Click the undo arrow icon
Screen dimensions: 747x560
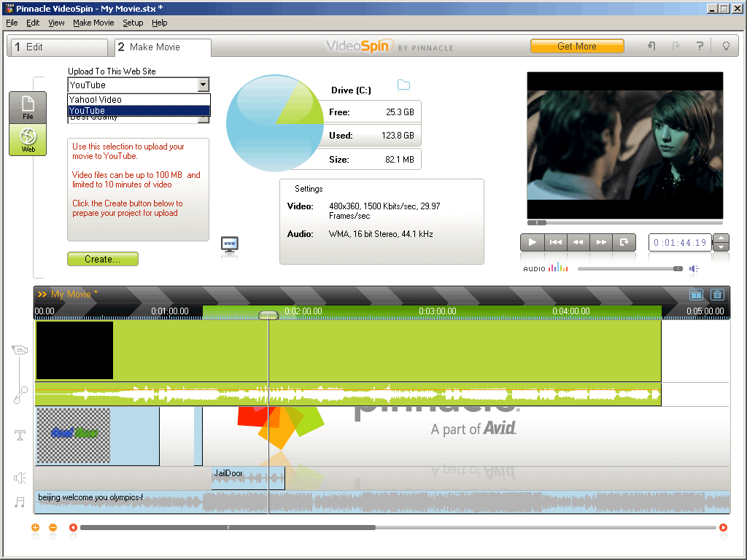(x=651, y=46)
